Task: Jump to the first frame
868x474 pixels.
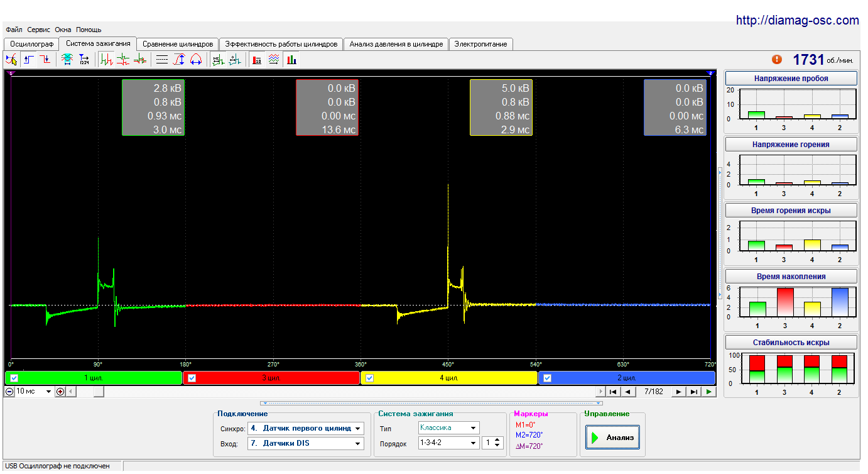Action: coord(614,391)
